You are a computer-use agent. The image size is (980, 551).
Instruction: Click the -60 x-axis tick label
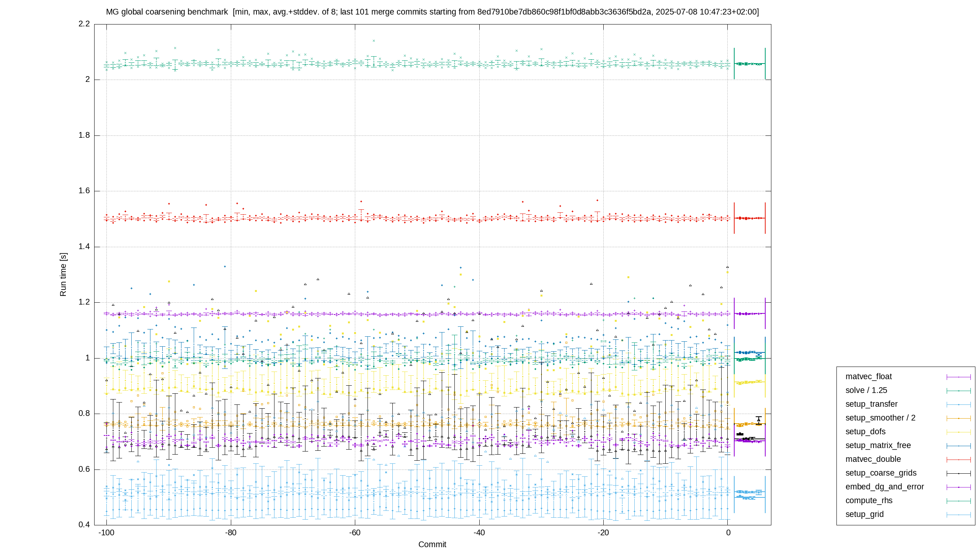[355, 533]
